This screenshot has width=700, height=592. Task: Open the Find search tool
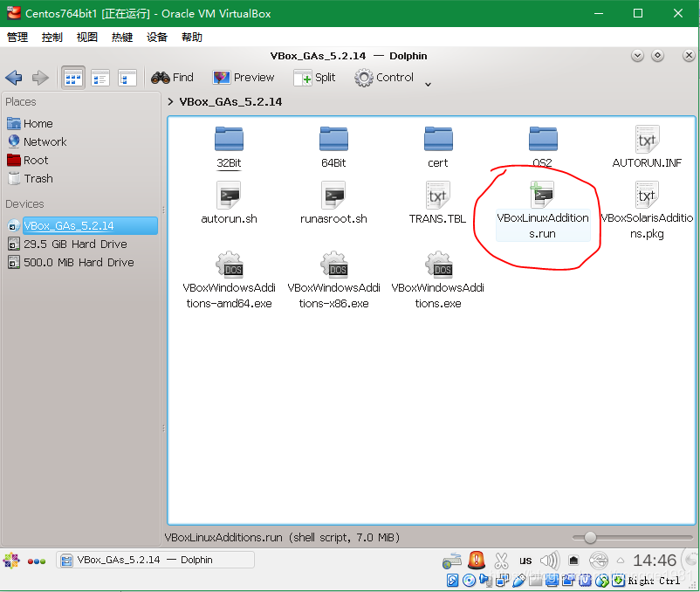click(172, 78)
